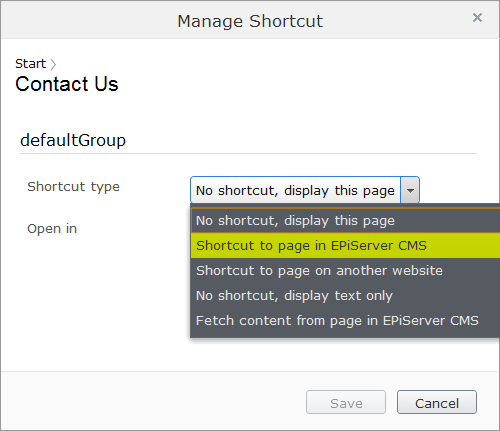Select the defaultGroup section heading
This screenshot has width=500, height=431.
point(73,140)
